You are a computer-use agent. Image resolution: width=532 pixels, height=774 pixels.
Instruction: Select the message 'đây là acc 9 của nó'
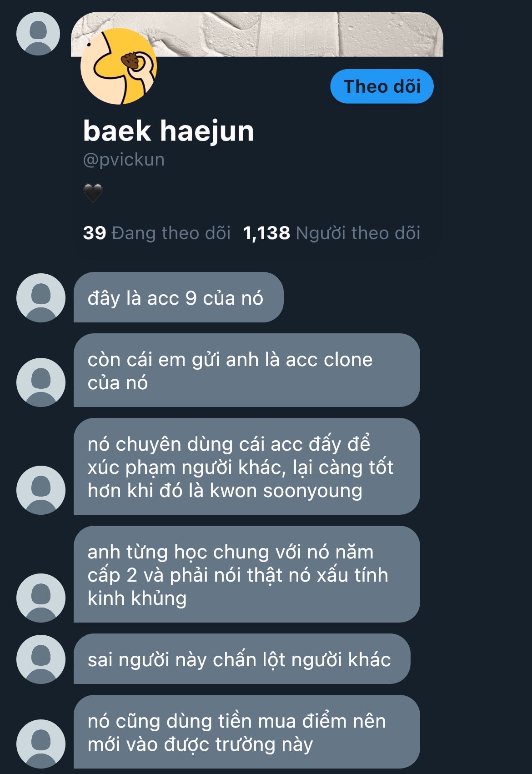pos(178,297)
